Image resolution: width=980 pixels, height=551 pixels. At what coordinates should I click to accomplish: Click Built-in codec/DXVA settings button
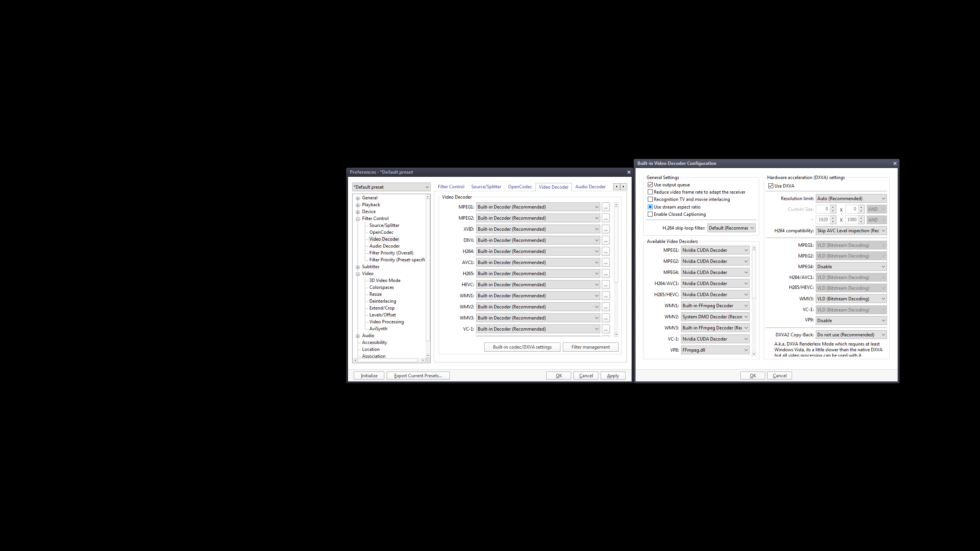pos(522,347)
